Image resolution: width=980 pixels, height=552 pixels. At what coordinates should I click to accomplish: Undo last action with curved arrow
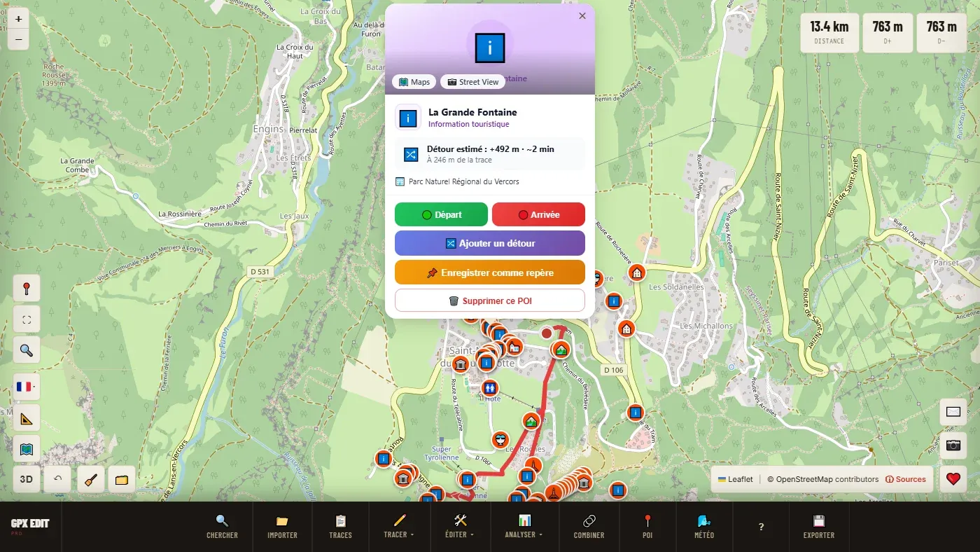[57, 480]
